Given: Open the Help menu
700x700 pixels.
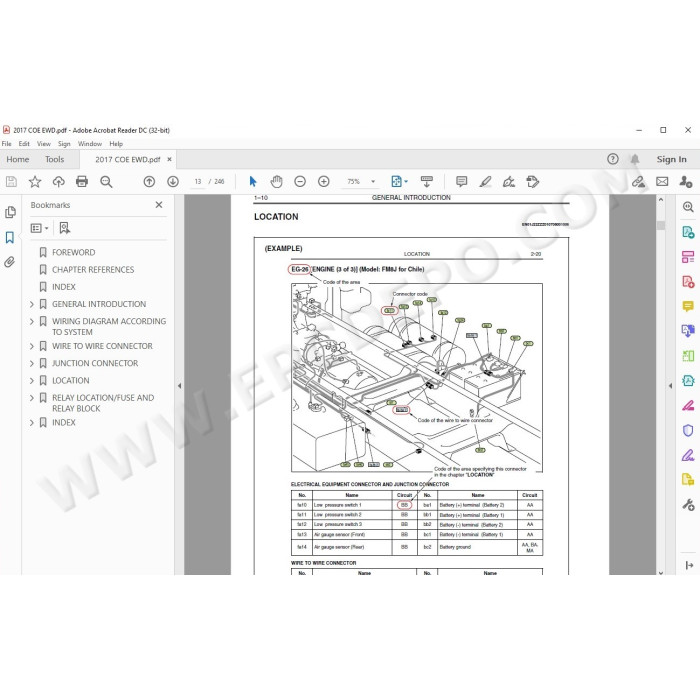Looking at the screenshot, I should pos(116,144).
